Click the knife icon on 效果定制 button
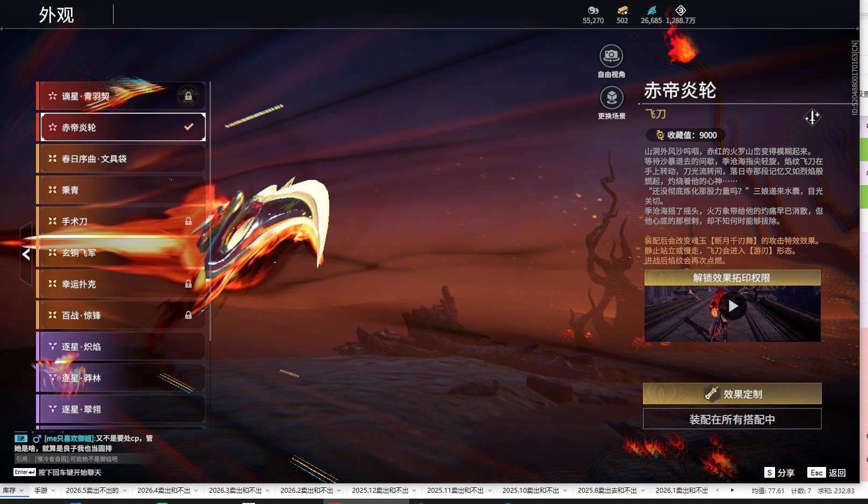Image resolution: width=868 pixels, height=504 pixels. tap(712, 393)
